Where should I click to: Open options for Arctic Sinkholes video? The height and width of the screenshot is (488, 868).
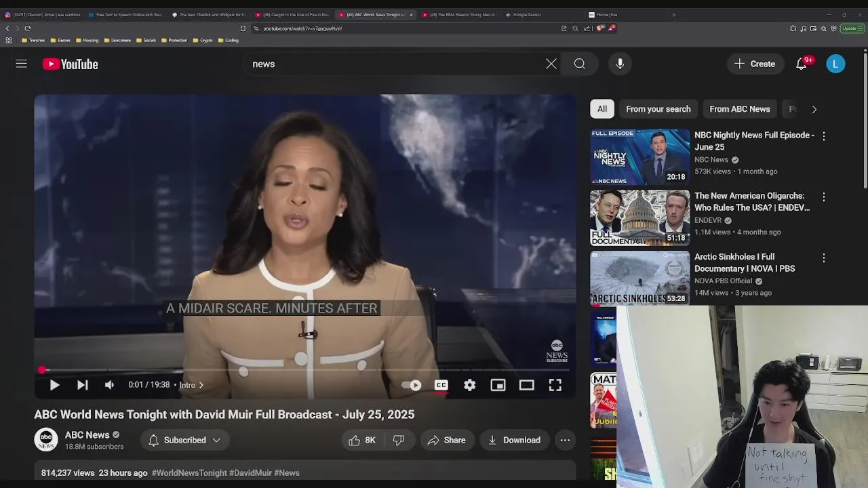tap(823, 258)
